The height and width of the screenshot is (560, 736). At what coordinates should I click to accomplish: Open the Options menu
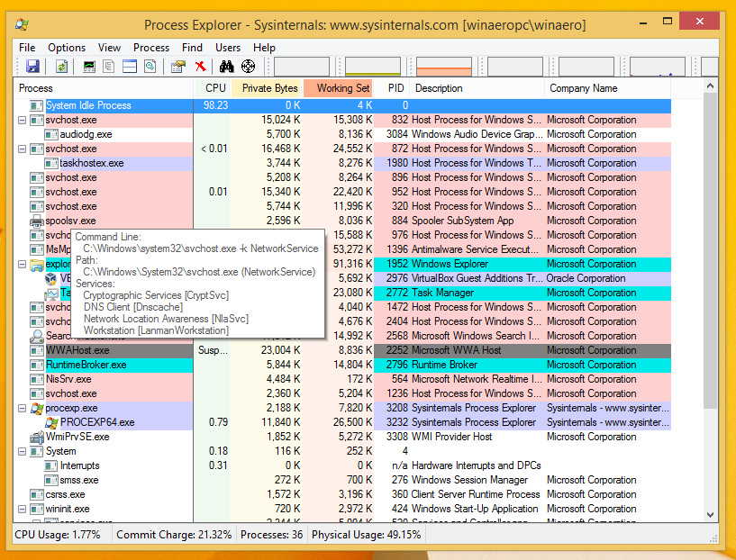(x=67, y=48)
